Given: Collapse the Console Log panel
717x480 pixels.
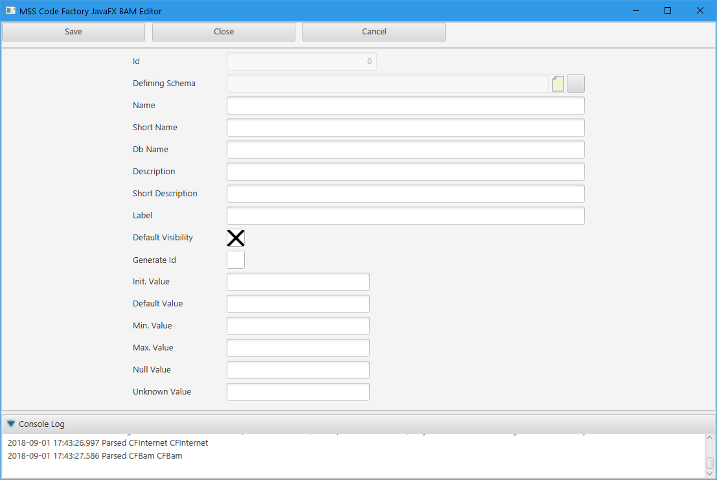Looking at the screenshot, I should [x=11, y=424].
